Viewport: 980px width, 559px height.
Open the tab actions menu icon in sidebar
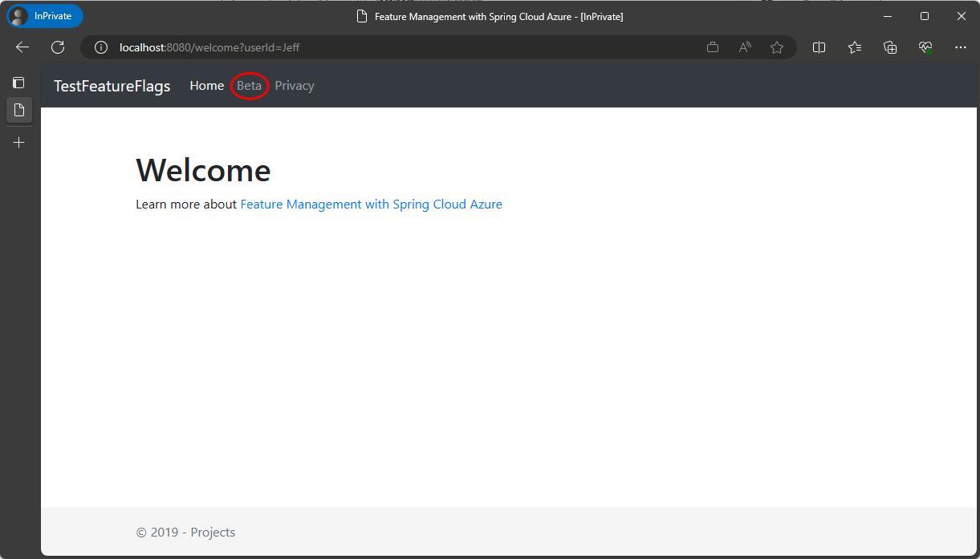19,83
